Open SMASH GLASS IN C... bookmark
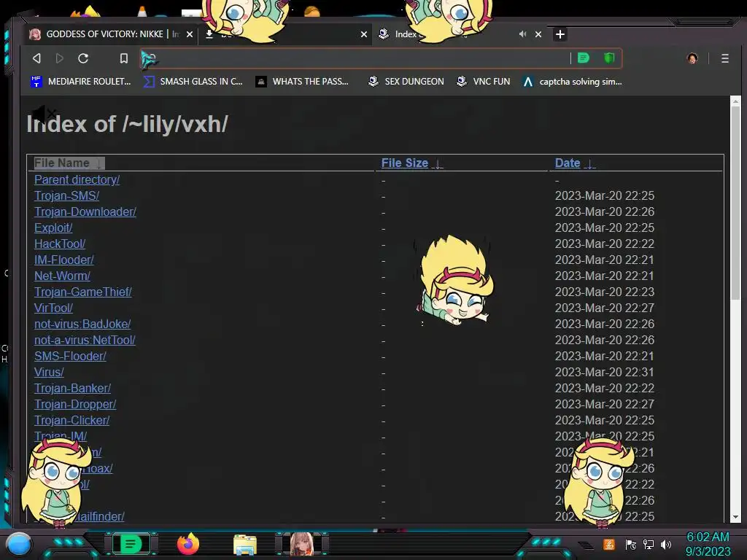Image resolution: width=747 pixels, height=560 pixels. 193,82
